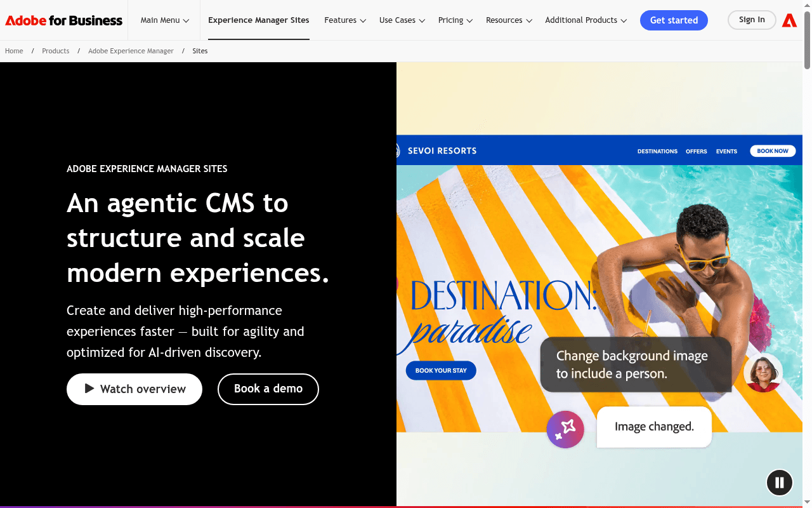
Task: Click EVENTS in the Sevoi Resorts nav
Action: click(726, 151)
